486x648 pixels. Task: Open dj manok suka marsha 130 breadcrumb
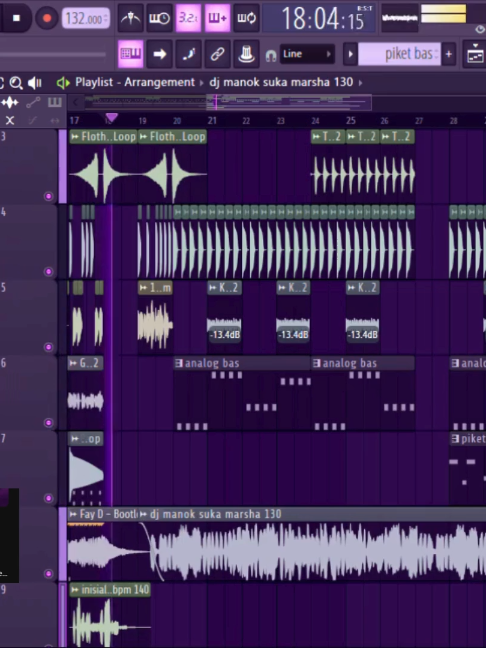pos(281,82)
